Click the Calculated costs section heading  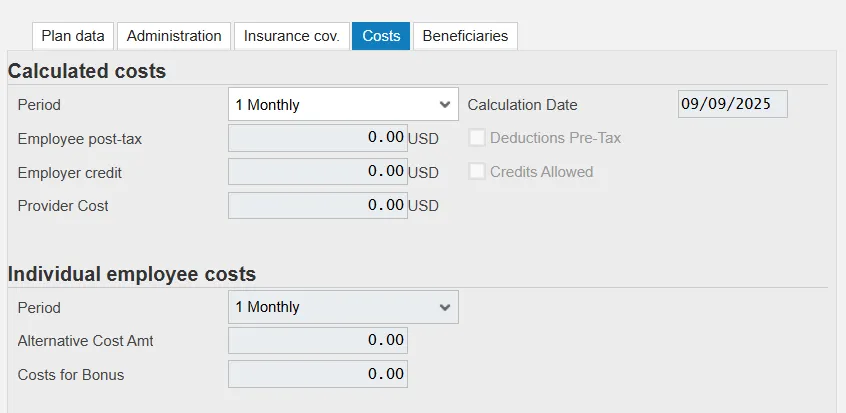click(x=87, y=71)
